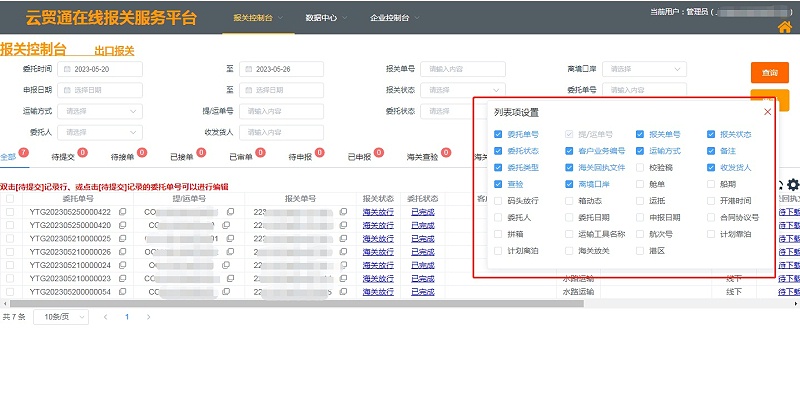Switch to 已接单 tab
This screenshot has width=800, height=411.
182,157
